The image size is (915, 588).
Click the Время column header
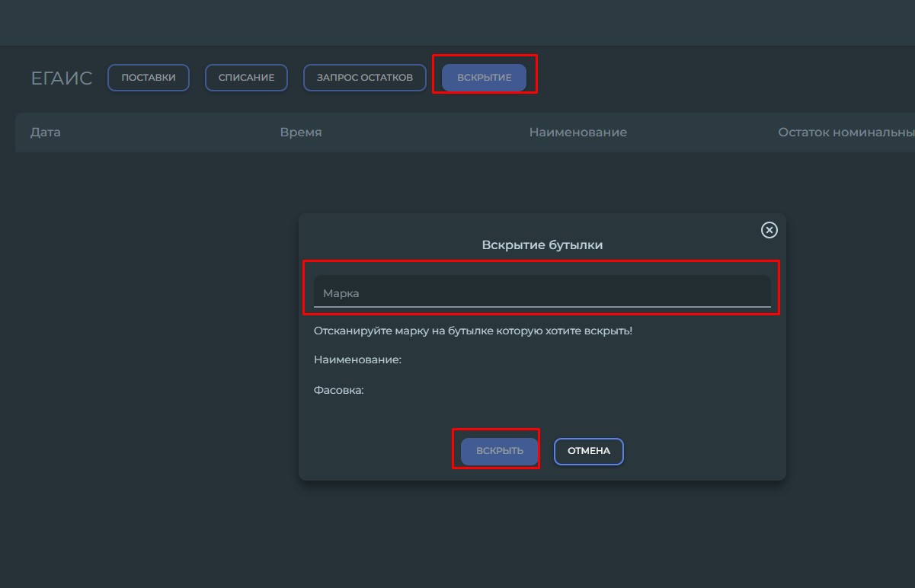point(301,133)
